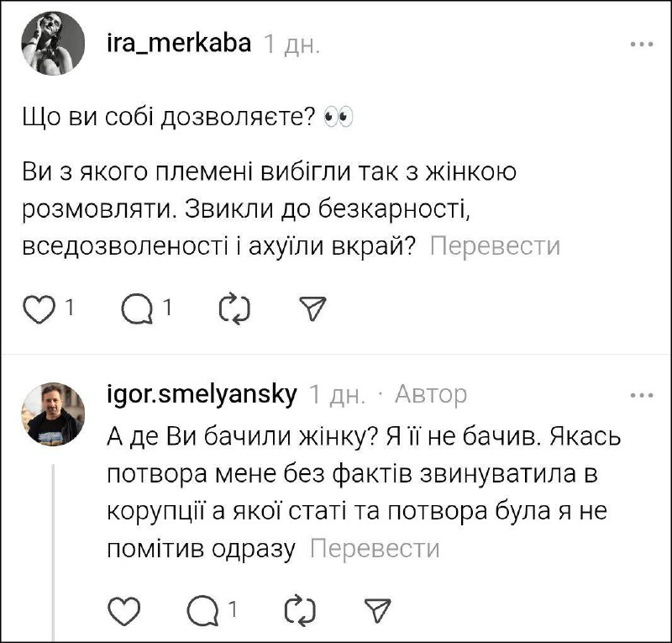Click the Автор label on igor.smelyansky's reply

pos(430,393)
